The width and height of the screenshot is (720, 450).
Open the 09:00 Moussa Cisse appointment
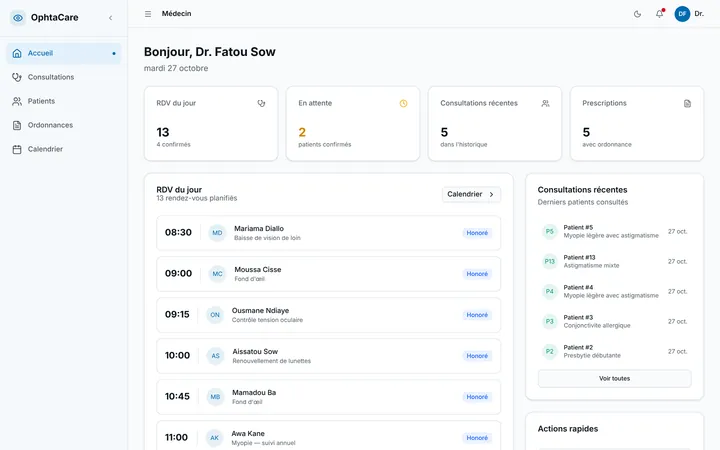[x=328, y=274]
